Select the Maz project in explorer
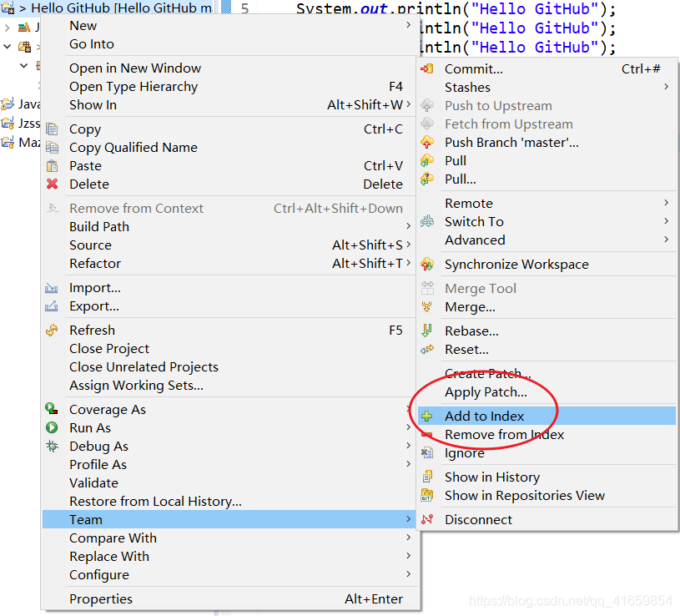The height and width of the screenshot is (616, 680). [x=28, y=142]
